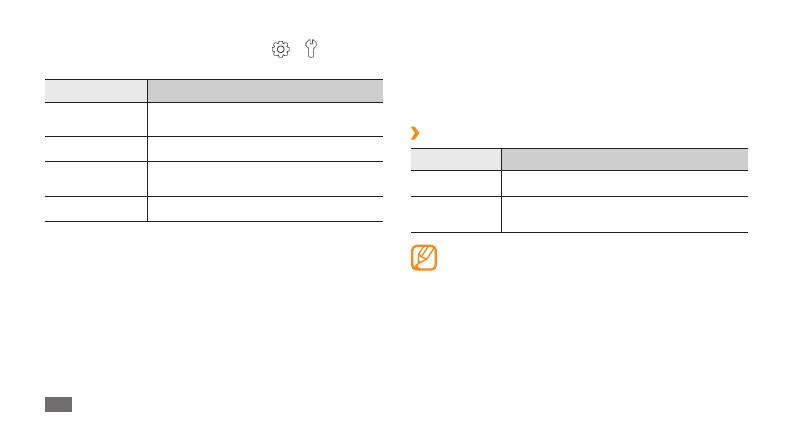
Task: Click the gear settings icon
Action: [x=281, y=49]
